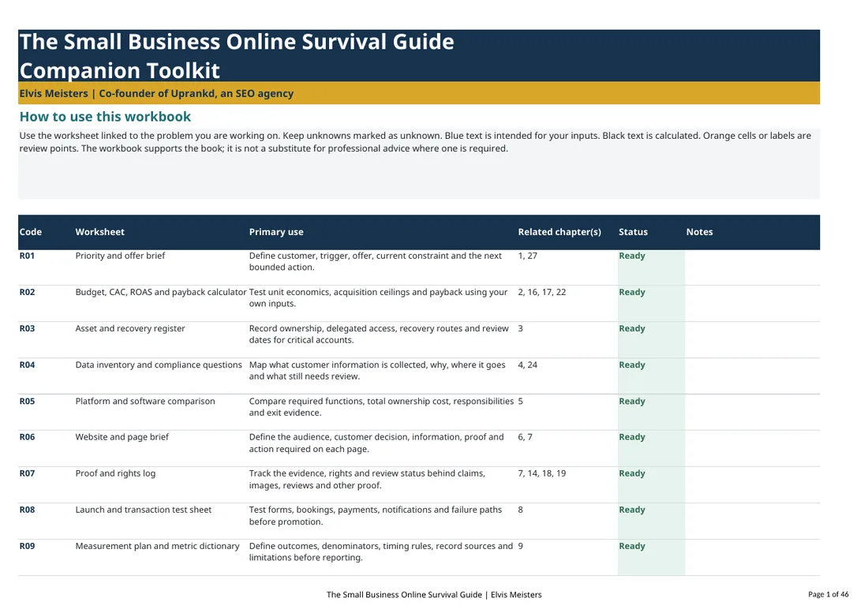Select code cell 'R09'
Screen dimensions: 868x613
click(27, 546)
